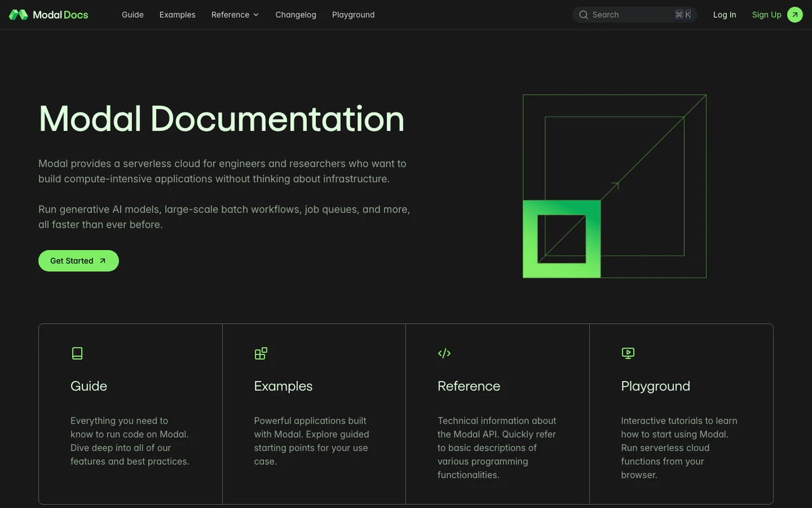Screen dimensions: 812x508
Task: Expand the Reference dropdown in navbar
Action: pyautogui.click(x=235, y=15)
